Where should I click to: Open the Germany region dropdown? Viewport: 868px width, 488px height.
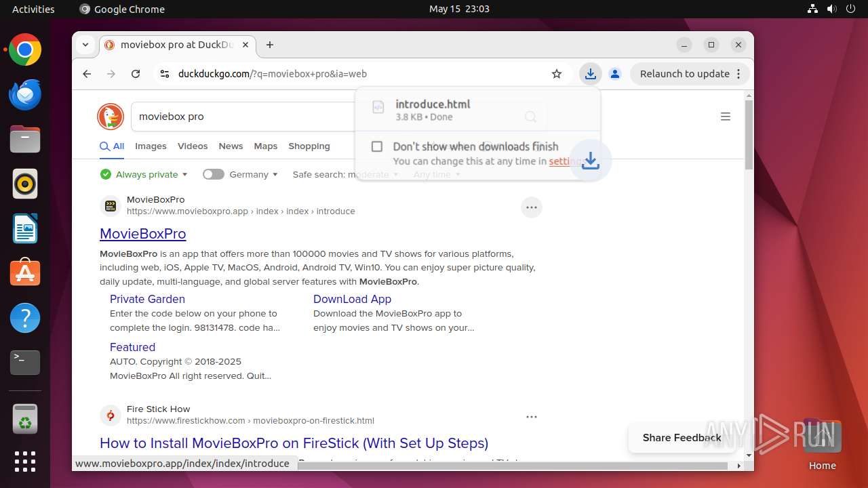point(254,174)
